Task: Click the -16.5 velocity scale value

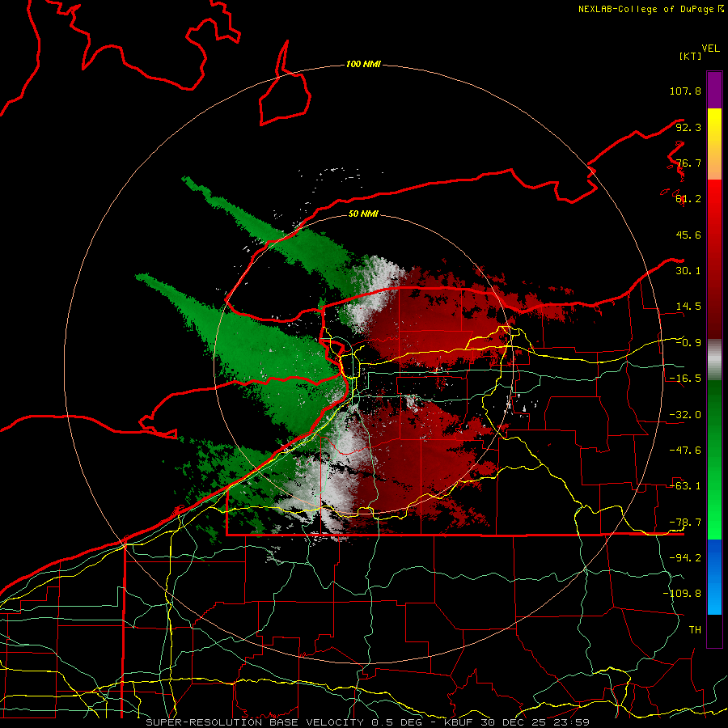Action: [685, 379]
